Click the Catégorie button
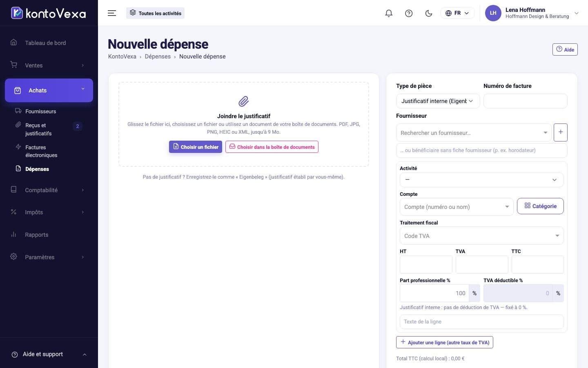 pos(540,206)
